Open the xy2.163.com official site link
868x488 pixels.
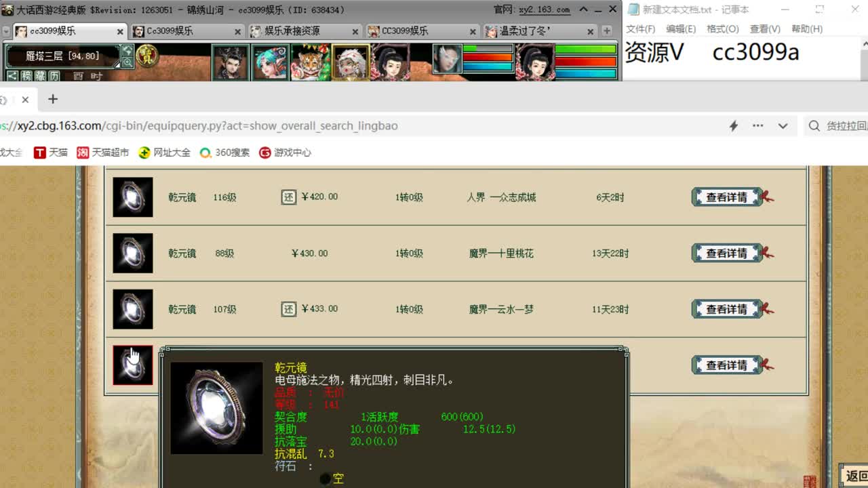[544, 9]
